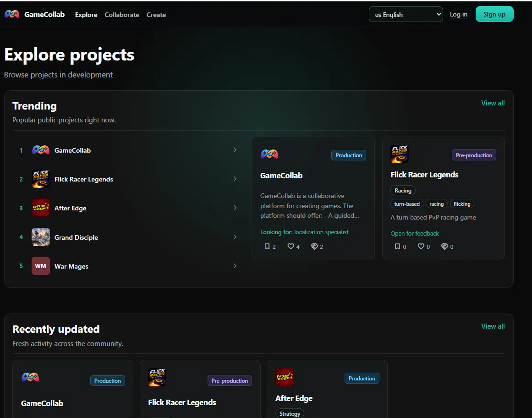Screen dimensions: 532x418
Task: Click the Strategy tag on After Edge card
Action: click(290, 413)
